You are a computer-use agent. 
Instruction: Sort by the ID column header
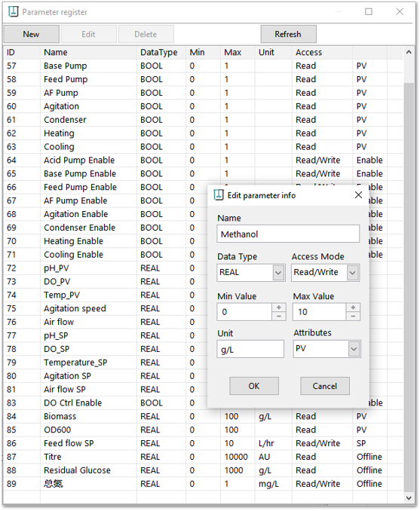pyautogui.click(x=22, y=53)
